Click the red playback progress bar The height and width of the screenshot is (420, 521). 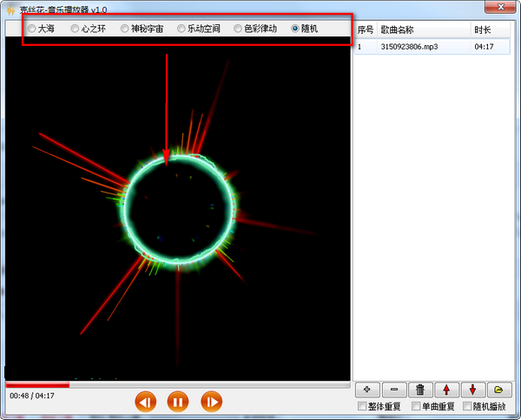(x=178, y=384)
